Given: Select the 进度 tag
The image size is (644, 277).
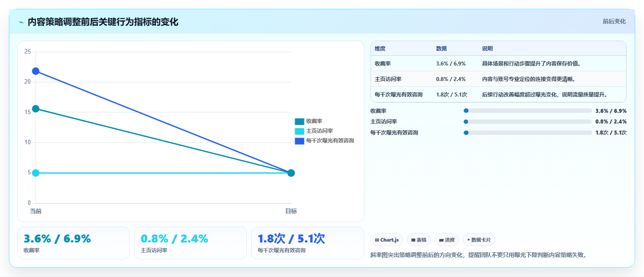Looking at the screenshot, I should [447, 240].
